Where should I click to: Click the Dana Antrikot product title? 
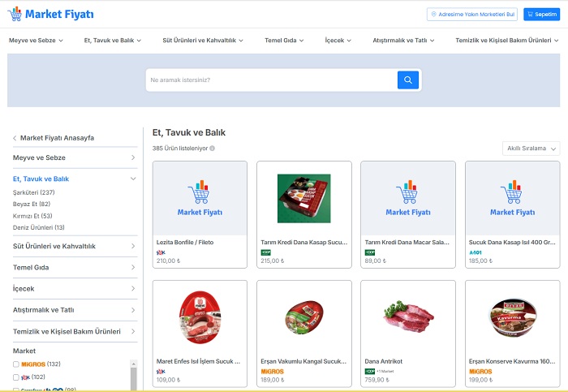tap(383, 361)
